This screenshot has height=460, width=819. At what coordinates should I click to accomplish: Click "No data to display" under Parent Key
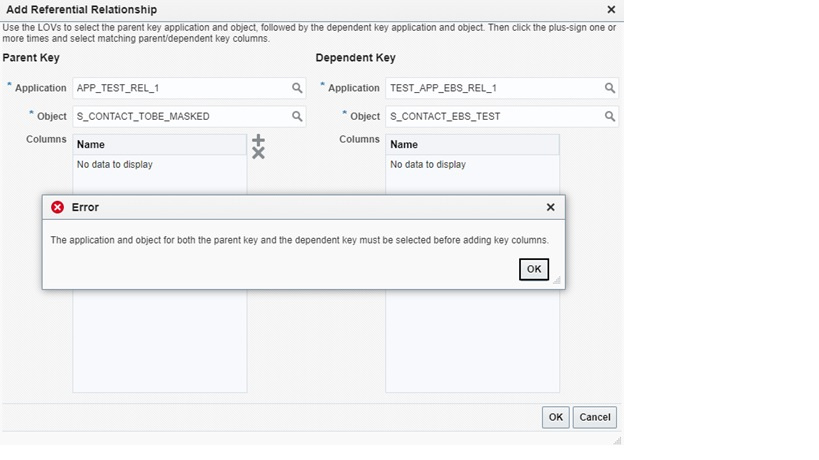[x=114, y=164]
